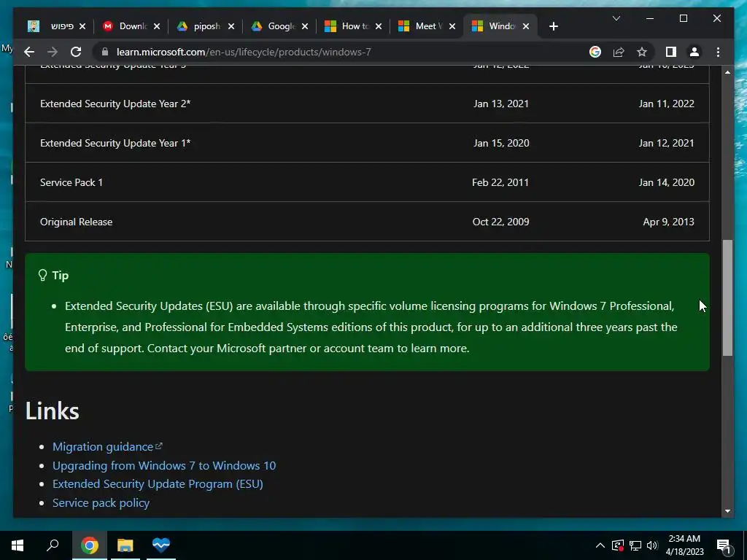Show hidden system tray icons
This screenshot has height=560, width=747.
tap(600, 545)
